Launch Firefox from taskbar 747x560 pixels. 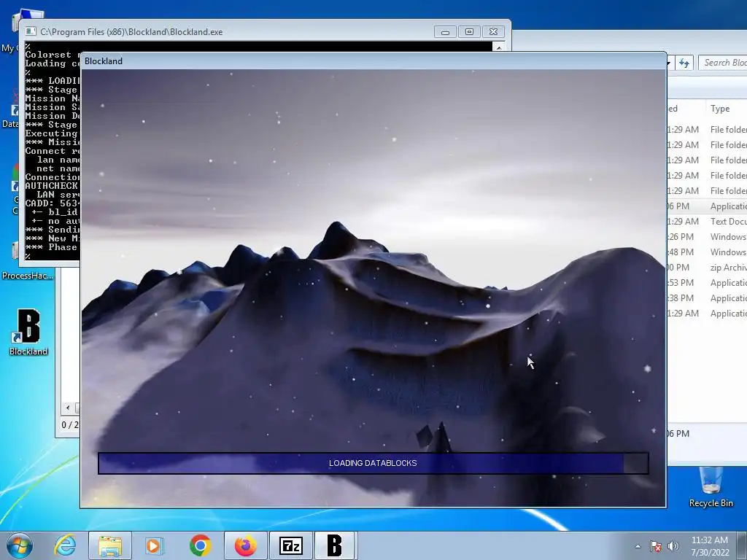[245, 545]
